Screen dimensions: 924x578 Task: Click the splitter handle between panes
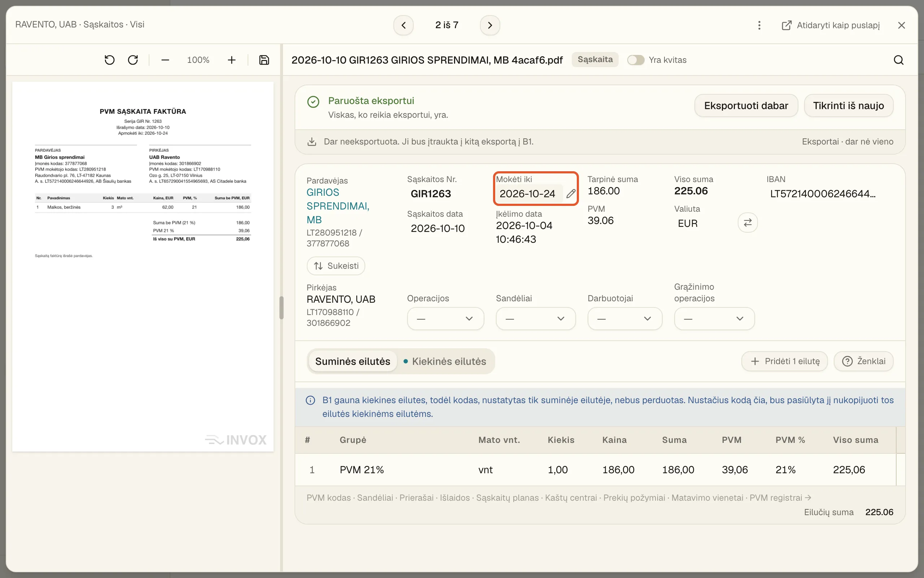point(282,308)
